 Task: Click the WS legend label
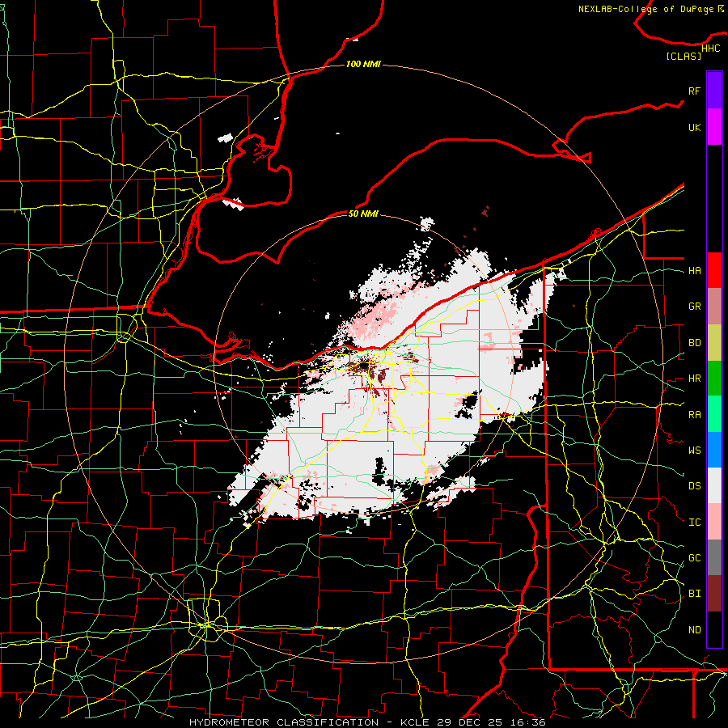point(694,451)
